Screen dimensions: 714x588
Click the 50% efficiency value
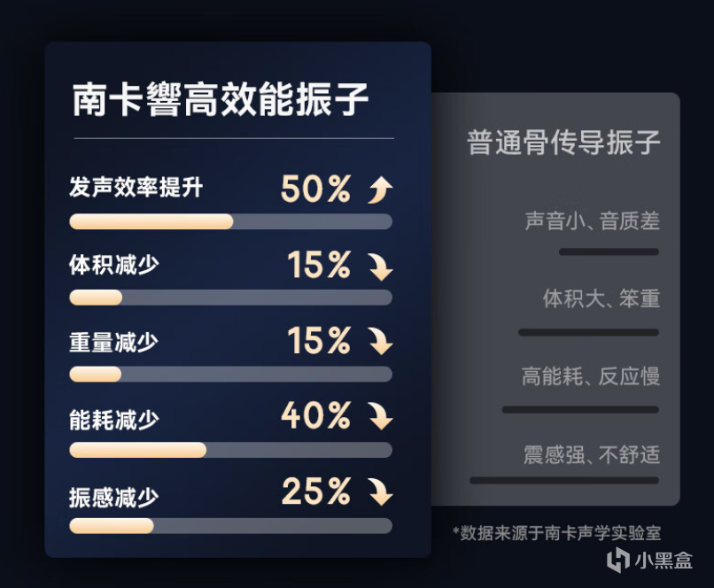pos(315,189)
